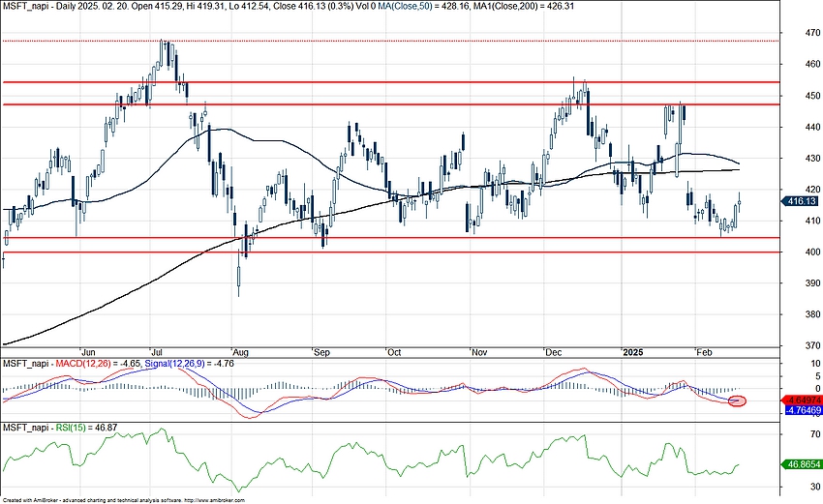Viewport: 823px width, 504px height.
Task: Click the MA(Close,50) = 428.16 legend text
Action: click(424, 7)
